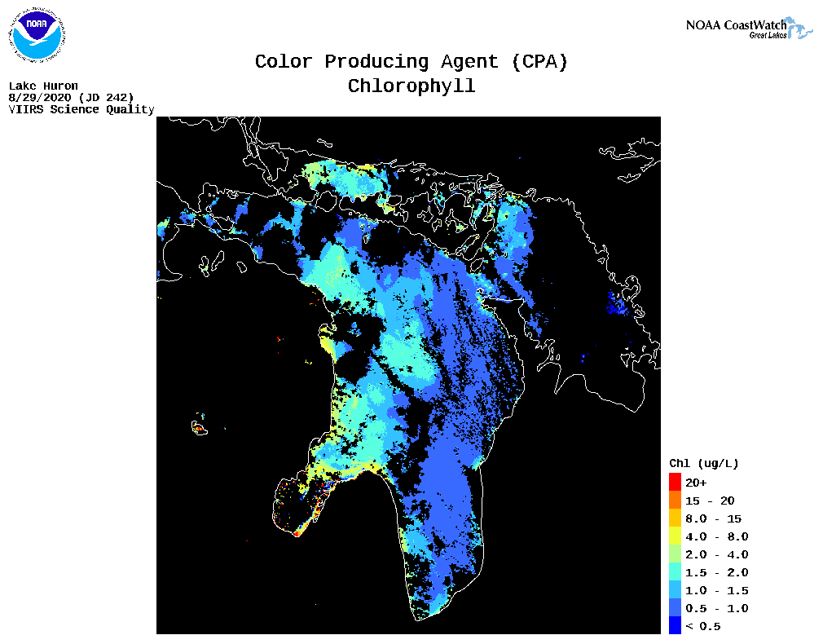
Task: Select the sky blue 1.0 - 1.5 swatch
Action: 675,589
